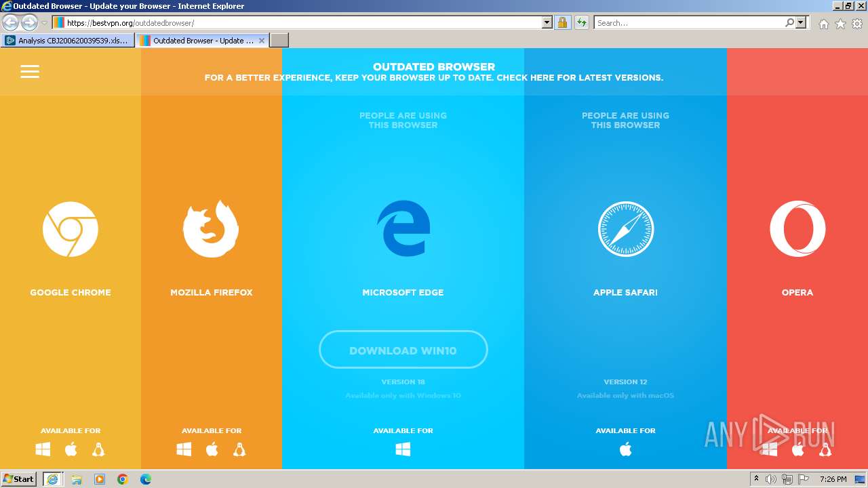Launch Google Chrome from the taskbar

[123, 479]
